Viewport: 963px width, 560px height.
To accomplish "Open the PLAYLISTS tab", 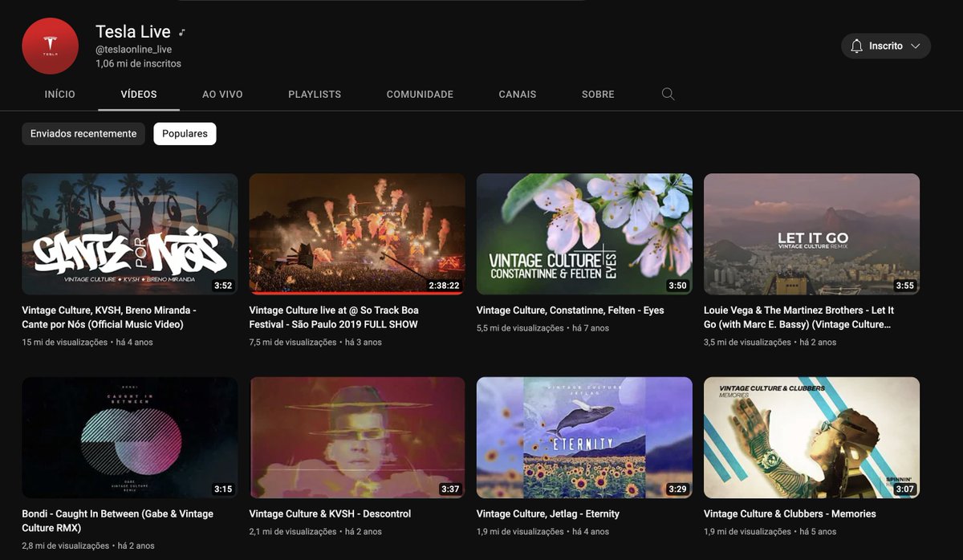I will (x=315, y=94).
